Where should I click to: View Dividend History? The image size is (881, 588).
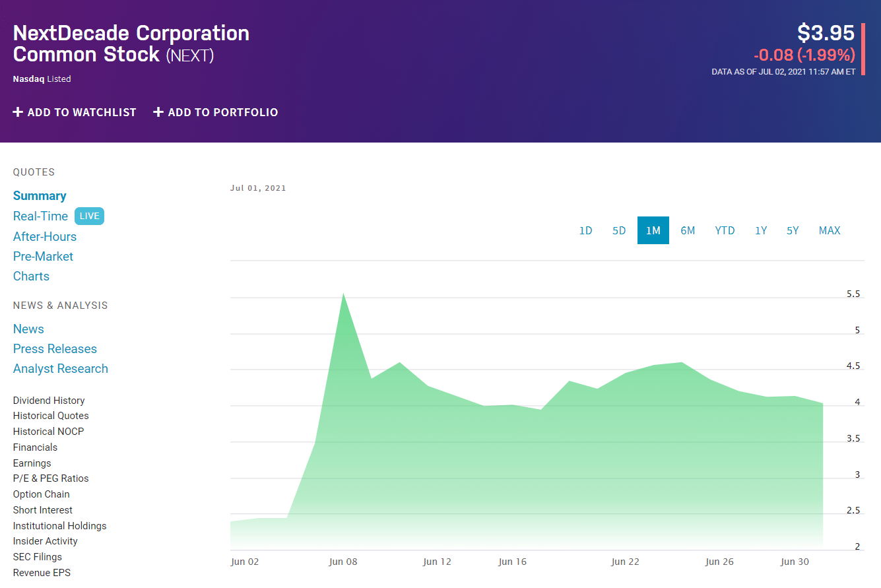[49, 401]
